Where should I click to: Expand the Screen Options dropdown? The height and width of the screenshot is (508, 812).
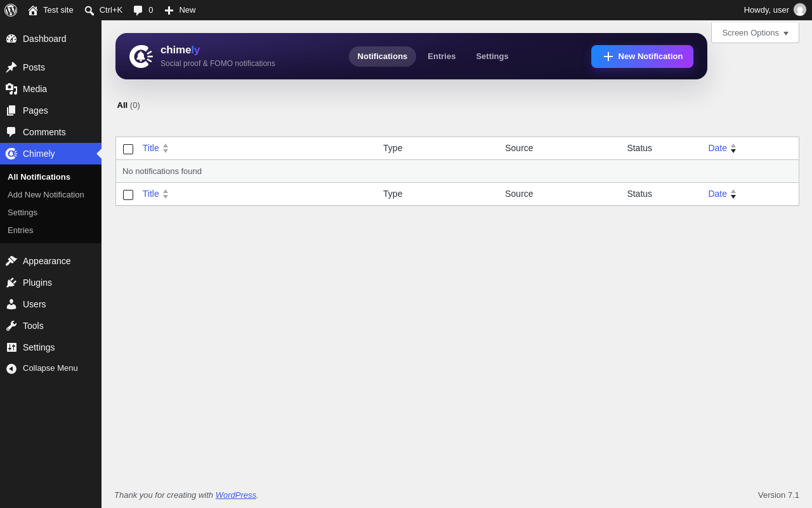coord(755,32)
